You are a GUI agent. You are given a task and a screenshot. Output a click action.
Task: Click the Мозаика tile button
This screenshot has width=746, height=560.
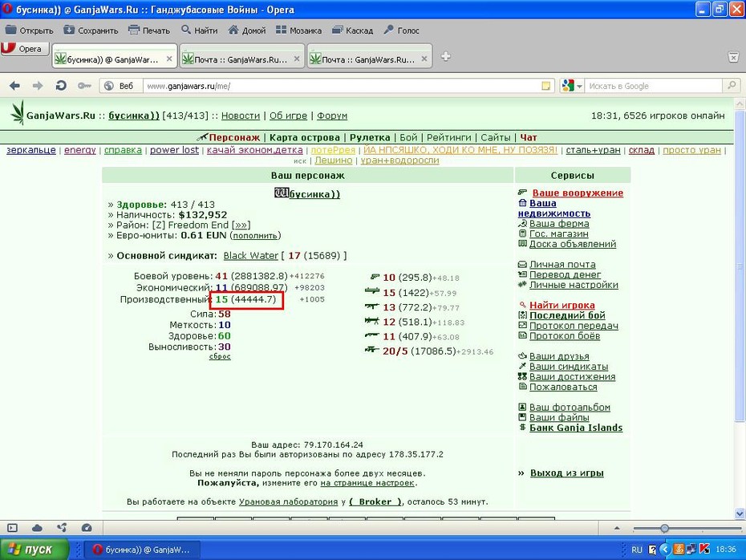coord(298,30)
